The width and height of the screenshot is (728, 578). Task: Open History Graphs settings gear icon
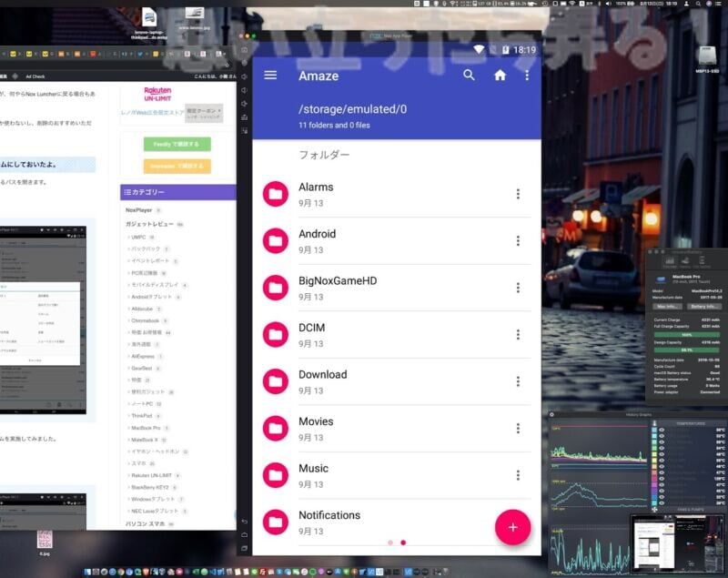pyautogui.click(x=551, y=414)
